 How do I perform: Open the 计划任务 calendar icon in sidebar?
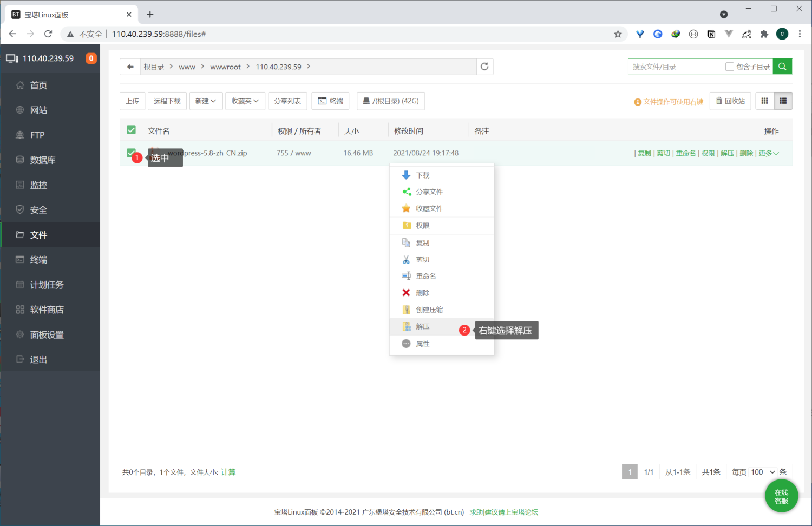tap(20, 284)
